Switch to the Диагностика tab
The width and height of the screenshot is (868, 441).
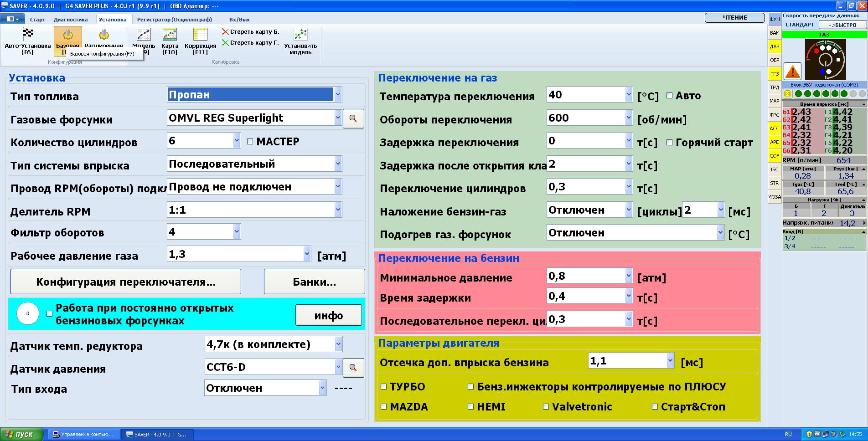(x=71, y=20)
